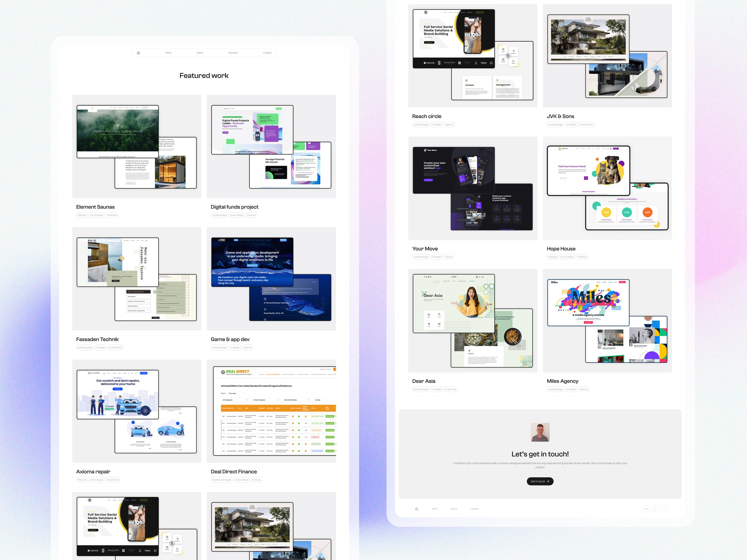Viewport: 747px width, 560px height.
Task: Open the Game & app dev project thumbnail
Action: (271, 279)
